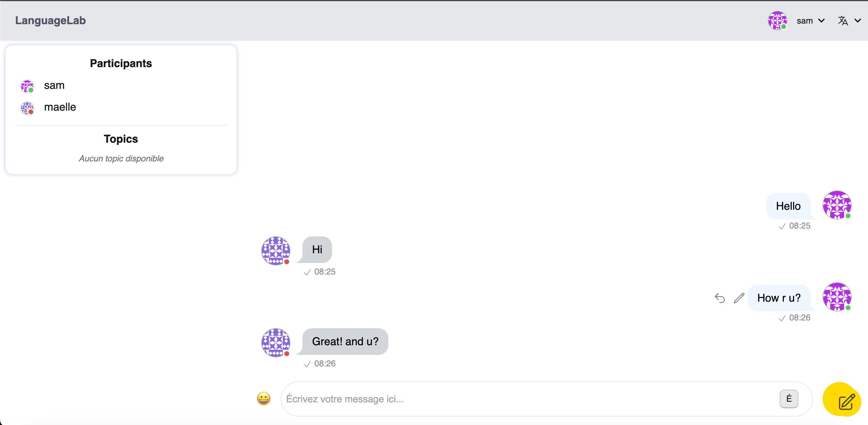Click the 'Great! and u?' message bubble
This screenshot has width=868, height=425.
tap(345, 342)
